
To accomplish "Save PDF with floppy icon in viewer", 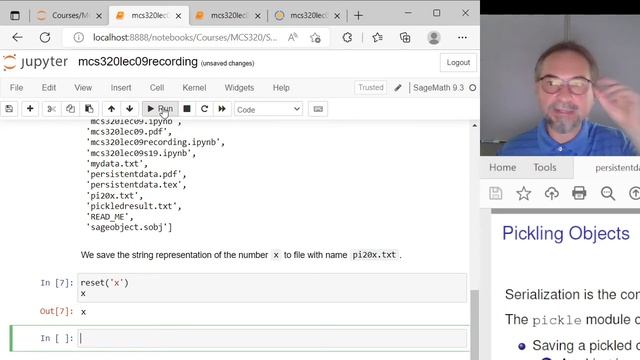I will click(496, 193).
